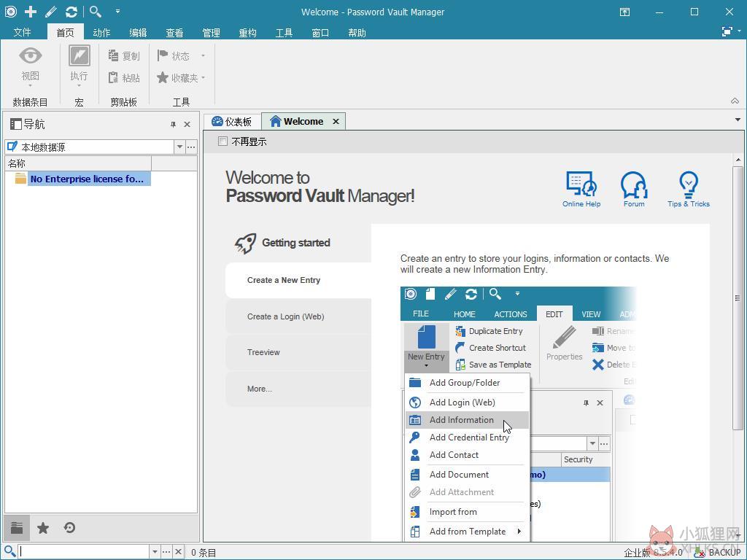Viewport: 747px width, 560px height.
Task: Switch to the 编辑 ribbon tab
Action: click(x=138, y=32)
